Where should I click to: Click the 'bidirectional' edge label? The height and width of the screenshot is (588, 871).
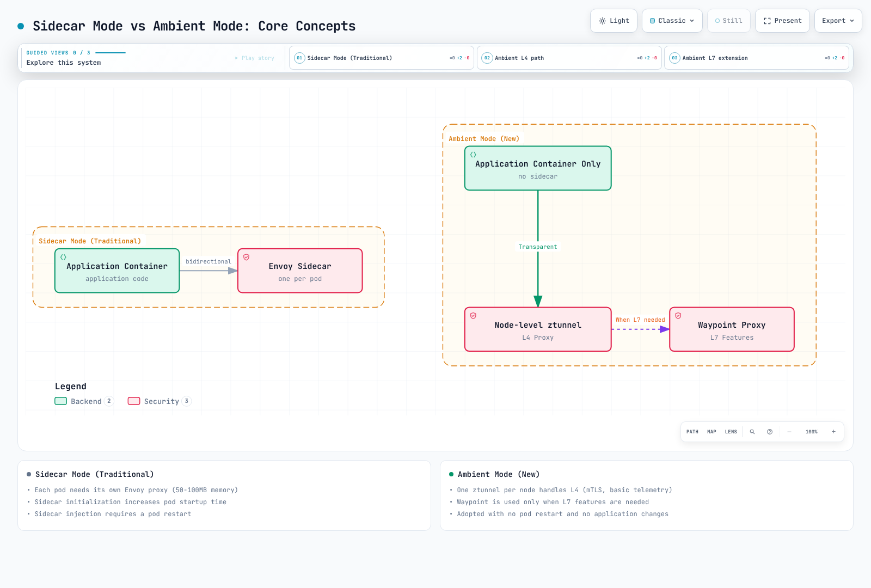point(208,262)
